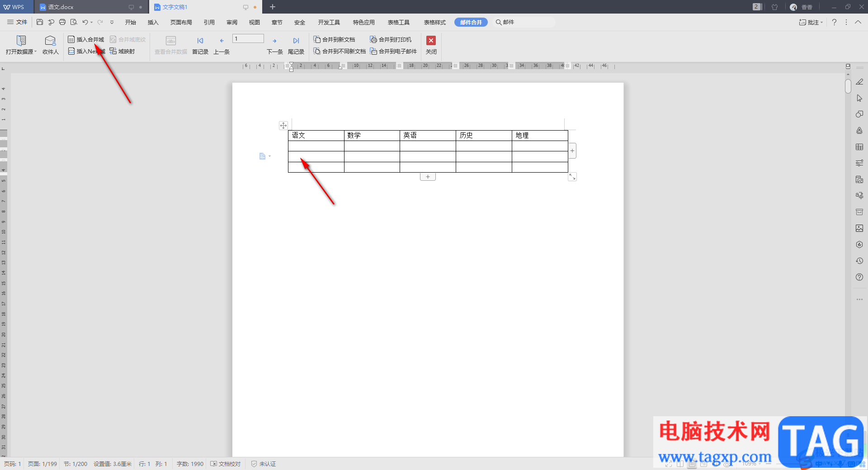
Task: Add a table column with the right plus button
Action: tap(572, 151)
